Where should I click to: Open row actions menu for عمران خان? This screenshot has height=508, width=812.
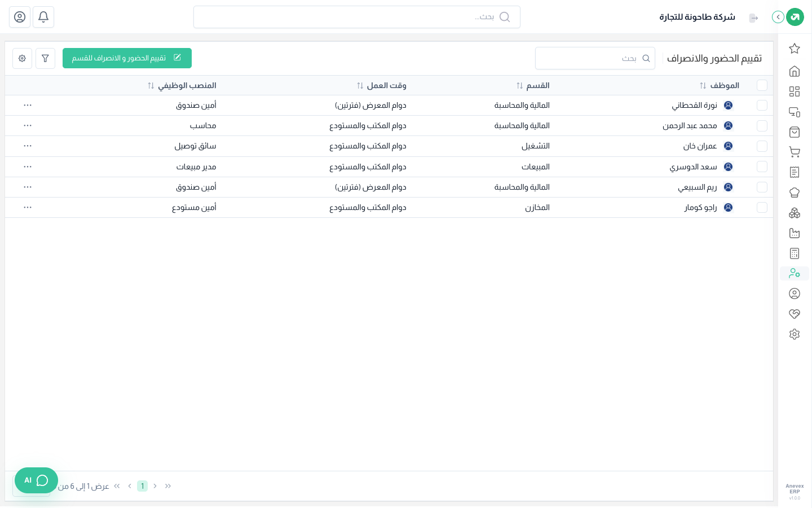tap(28, 146)
